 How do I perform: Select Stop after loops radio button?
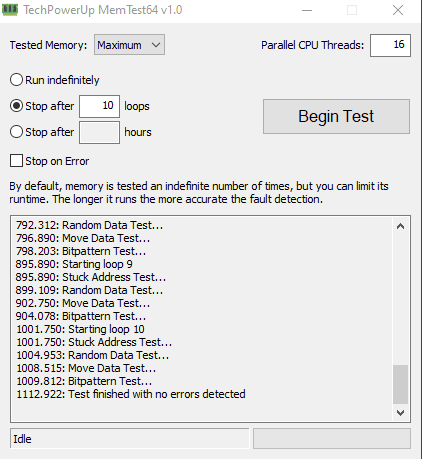[x=16, y=106]
